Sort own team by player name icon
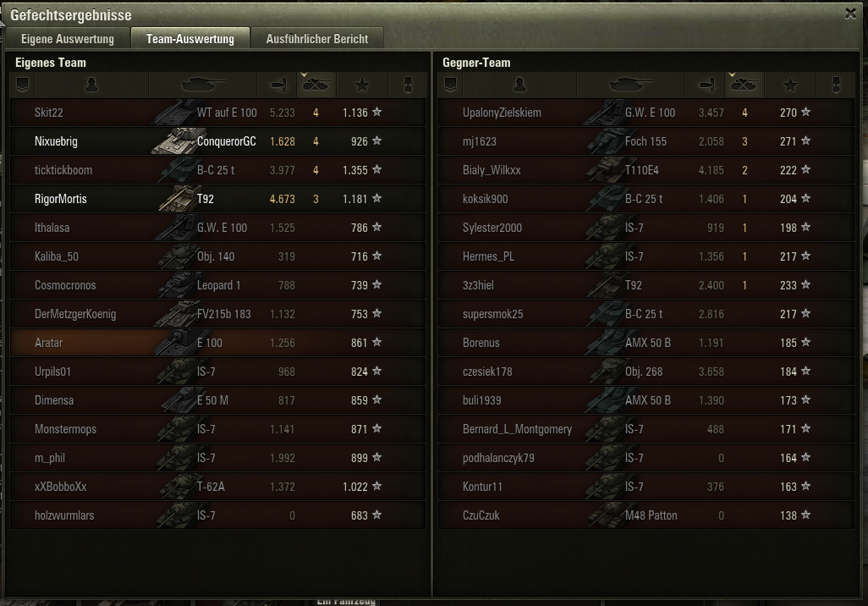The image size is (868, 606). click(92, 85)
